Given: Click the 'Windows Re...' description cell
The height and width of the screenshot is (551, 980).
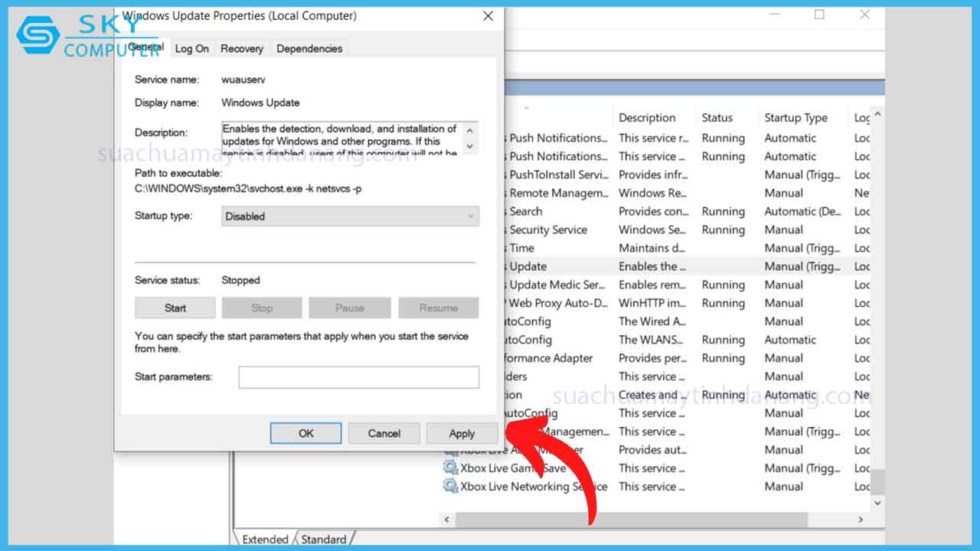Looking at the screenshot, I should tap(653, 193).
